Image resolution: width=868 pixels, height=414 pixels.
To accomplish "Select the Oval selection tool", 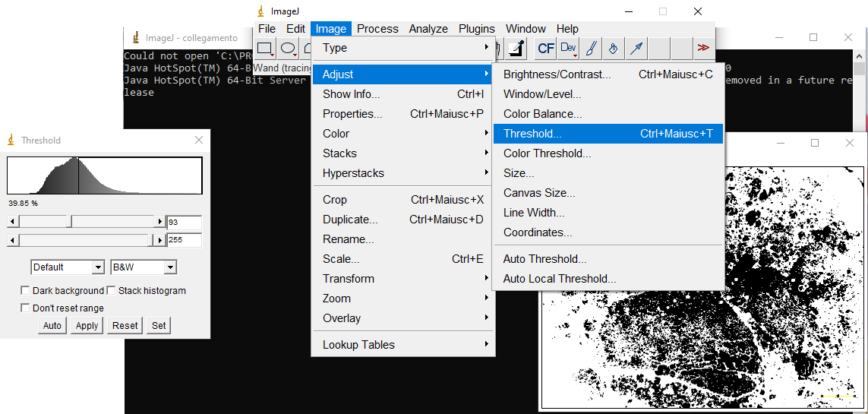I will [288, 49].
